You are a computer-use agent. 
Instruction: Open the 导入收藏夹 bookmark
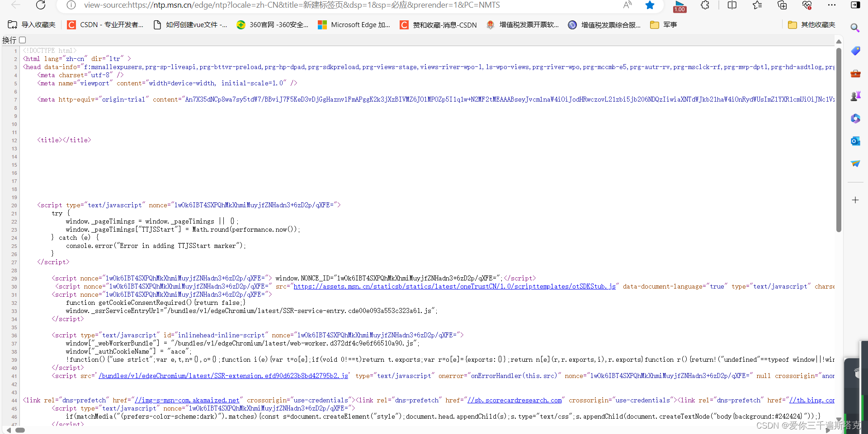32,25
